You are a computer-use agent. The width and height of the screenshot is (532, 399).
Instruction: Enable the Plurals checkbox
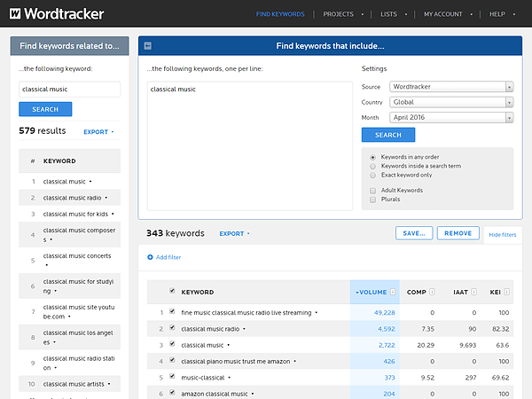point(373,199)
